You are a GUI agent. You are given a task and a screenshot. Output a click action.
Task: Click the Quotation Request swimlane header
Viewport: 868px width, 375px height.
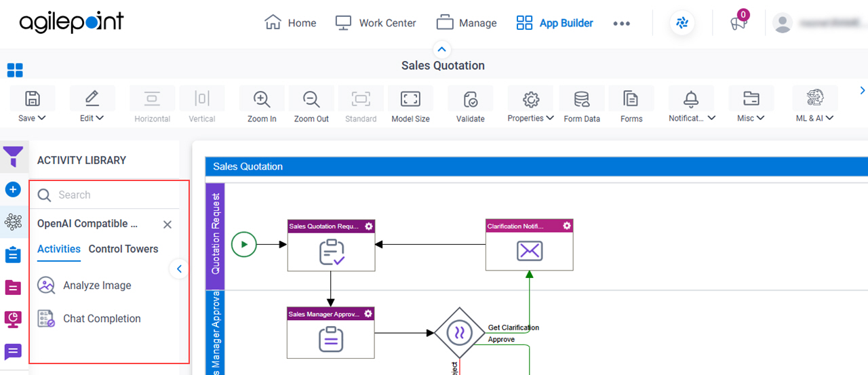tap(215, 237)
